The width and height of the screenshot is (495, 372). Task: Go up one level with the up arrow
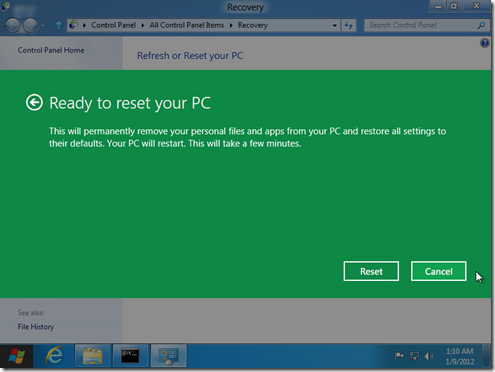[59, 25]
